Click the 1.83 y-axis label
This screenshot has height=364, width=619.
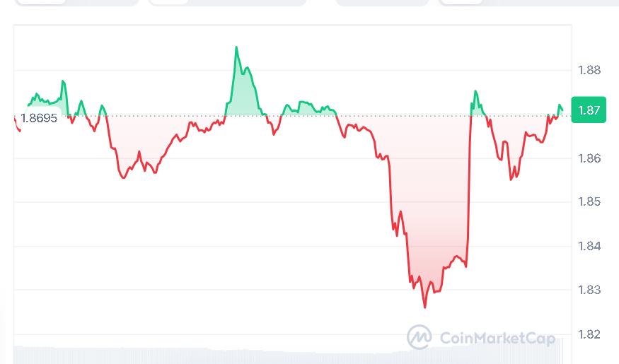point(589,290)
